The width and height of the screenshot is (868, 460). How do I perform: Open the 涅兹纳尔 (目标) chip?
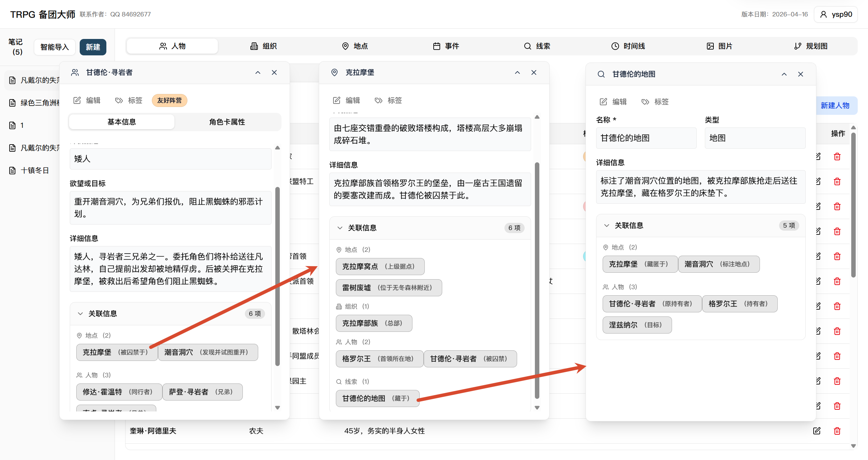(x=637, y=325)
